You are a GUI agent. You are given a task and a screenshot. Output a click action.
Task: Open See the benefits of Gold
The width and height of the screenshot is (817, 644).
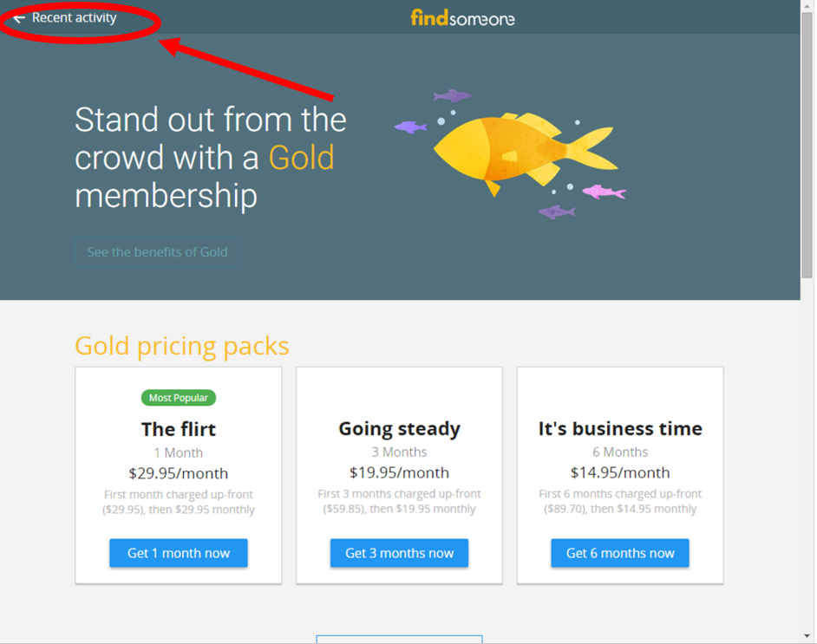point(157,252)
